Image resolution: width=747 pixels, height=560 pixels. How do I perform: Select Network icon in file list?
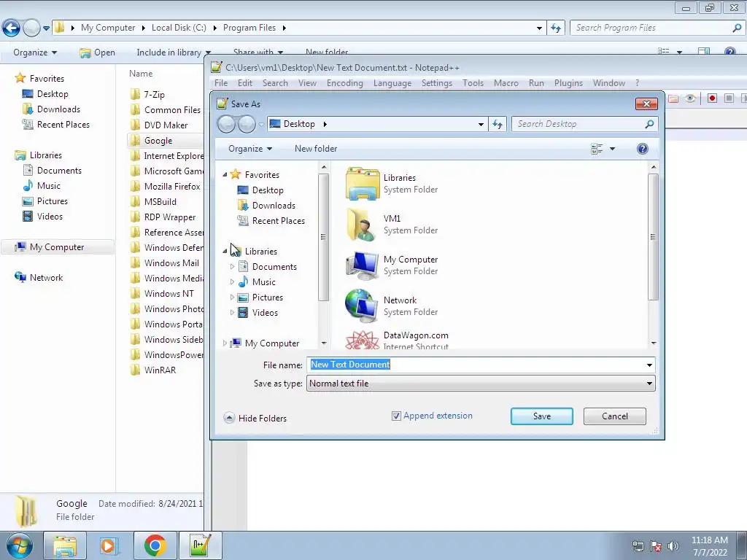pos(362,306)
